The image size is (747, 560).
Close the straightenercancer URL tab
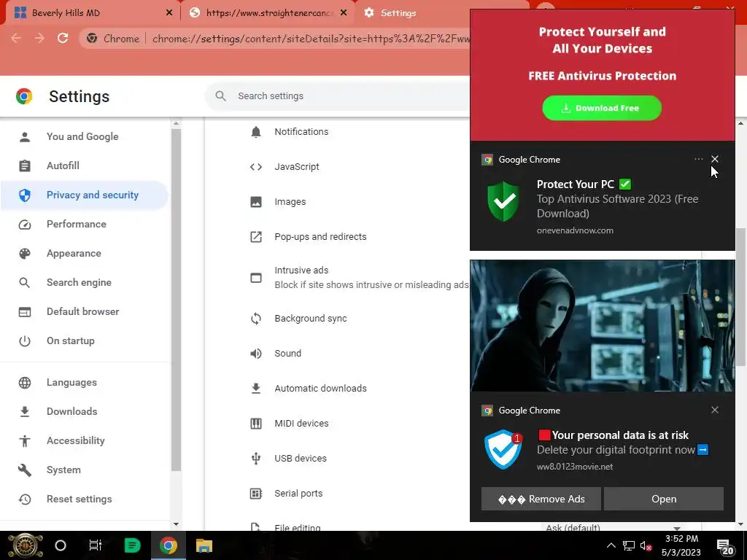[344, 13]
